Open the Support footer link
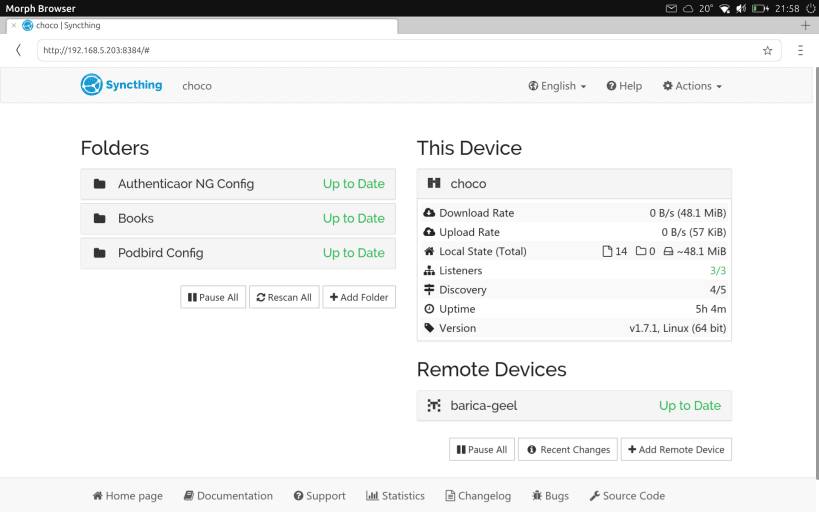819x512 pixels. click(x=320, y=495)
